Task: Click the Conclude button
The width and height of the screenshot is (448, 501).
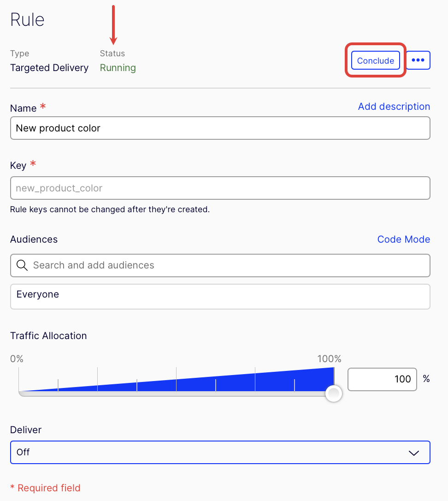Action: [375, 60]
